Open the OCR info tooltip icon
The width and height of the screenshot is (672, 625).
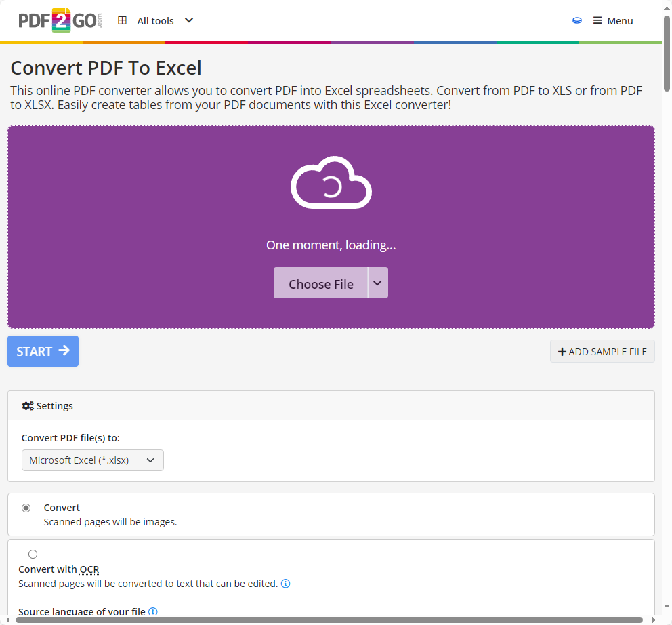(x=285, y=584)
